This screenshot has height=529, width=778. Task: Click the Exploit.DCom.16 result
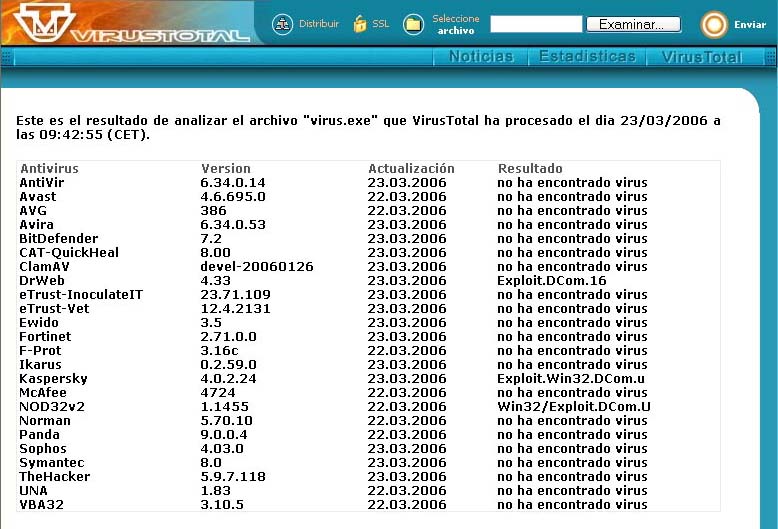pos(552,280)
